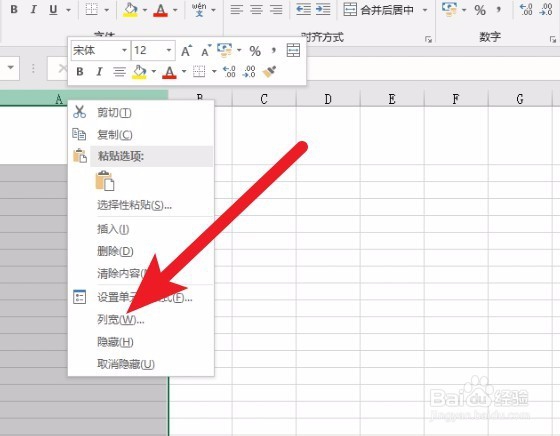Select column C header
560x436 pixels.
coord(264,99)
